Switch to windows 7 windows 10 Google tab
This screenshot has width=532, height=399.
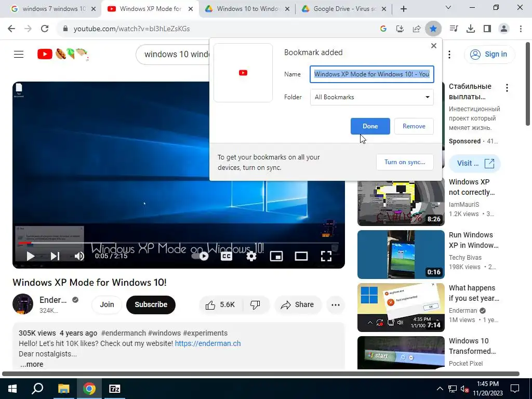coord(53,9)
